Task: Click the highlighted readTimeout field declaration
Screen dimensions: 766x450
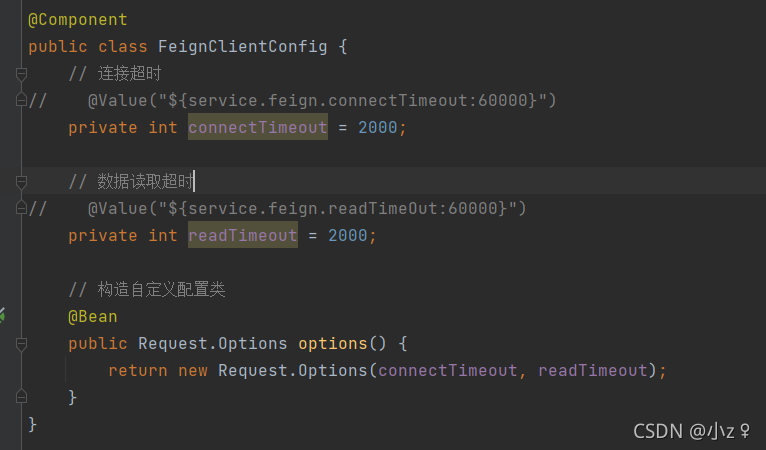Action: (242, 236)
